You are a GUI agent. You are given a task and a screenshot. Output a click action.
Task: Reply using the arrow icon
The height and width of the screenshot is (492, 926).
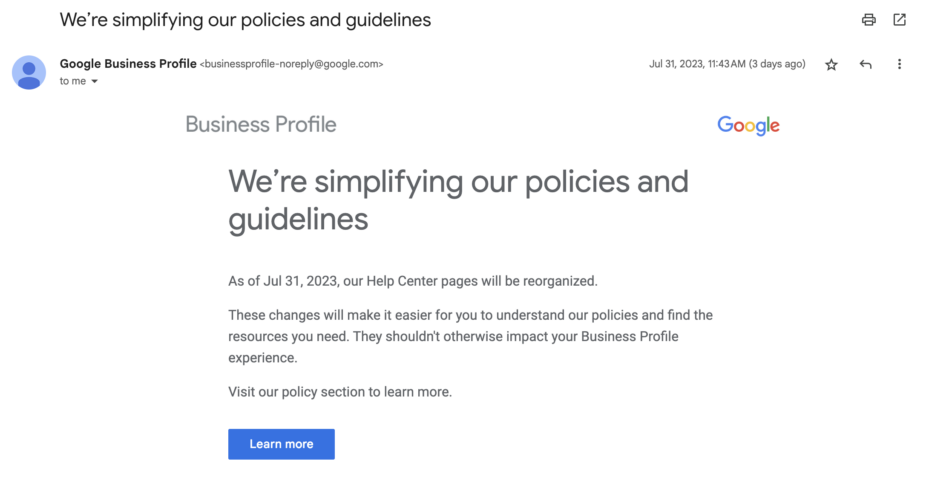pos(866,64)
